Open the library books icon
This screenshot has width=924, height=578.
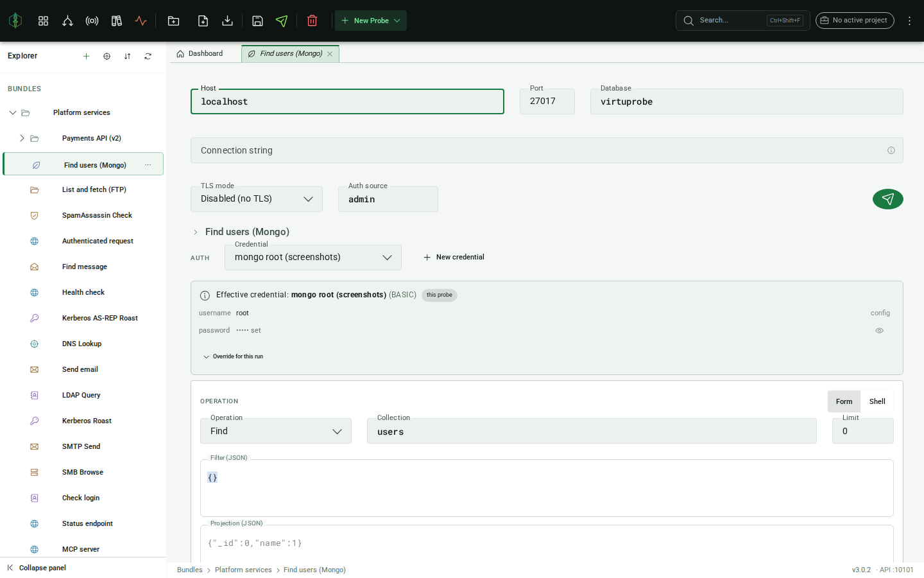116,21
